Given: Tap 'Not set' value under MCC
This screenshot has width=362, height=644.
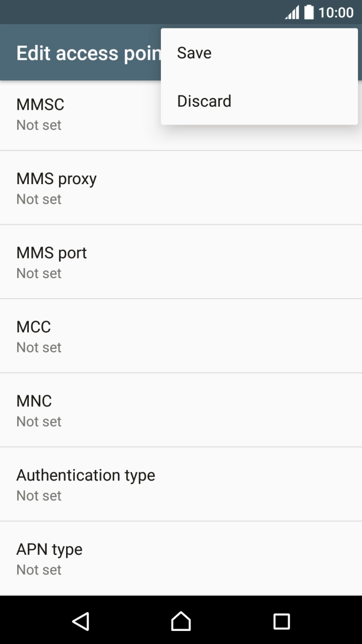Looking at the screenshot, I should coord(39,348).
